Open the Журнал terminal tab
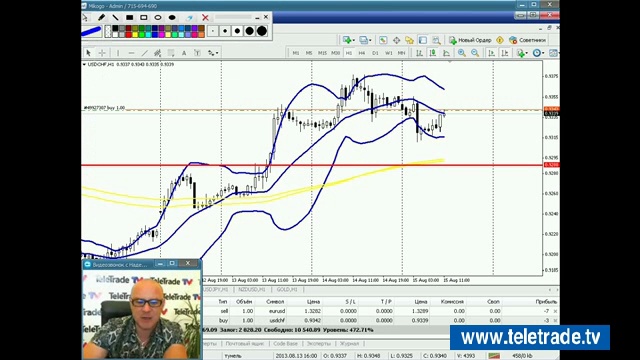The width and height of the screenshot is (640, 360). click(x=349, y=344)
